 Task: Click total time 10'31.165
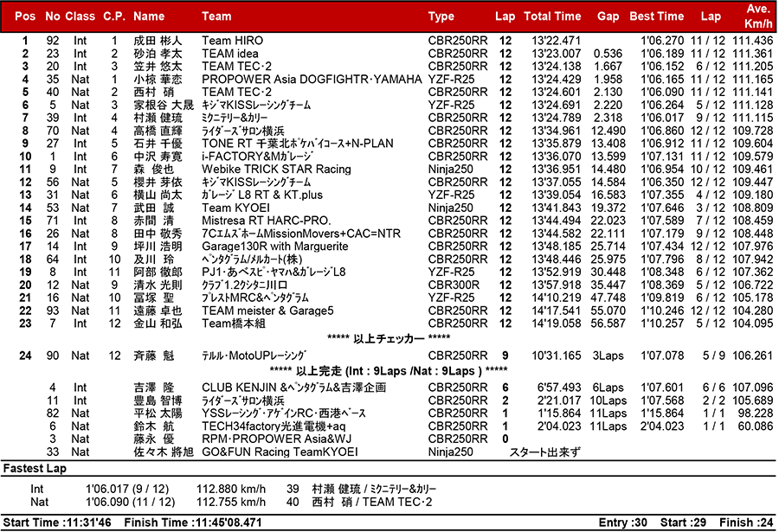click(556, 356)
